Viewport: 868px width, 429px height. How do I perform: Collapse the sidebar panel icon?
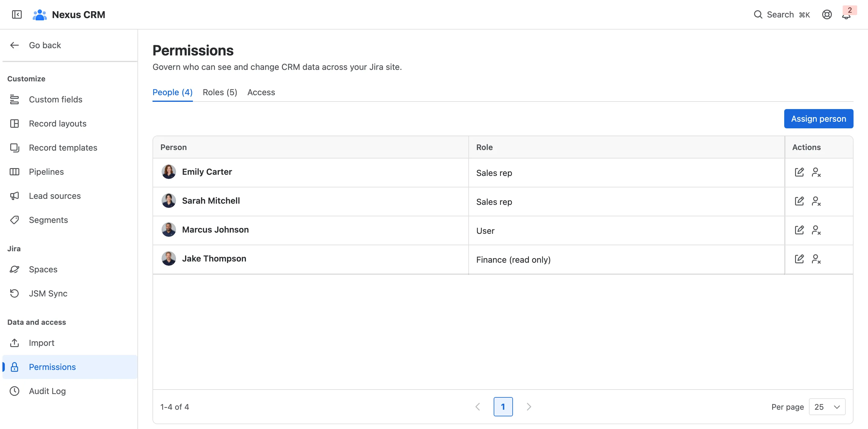tap(17, 14)
